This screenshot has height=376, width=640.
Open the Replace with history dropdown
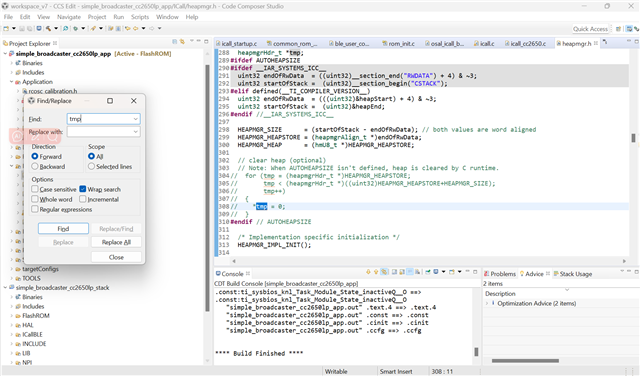[x=136, y=131]
